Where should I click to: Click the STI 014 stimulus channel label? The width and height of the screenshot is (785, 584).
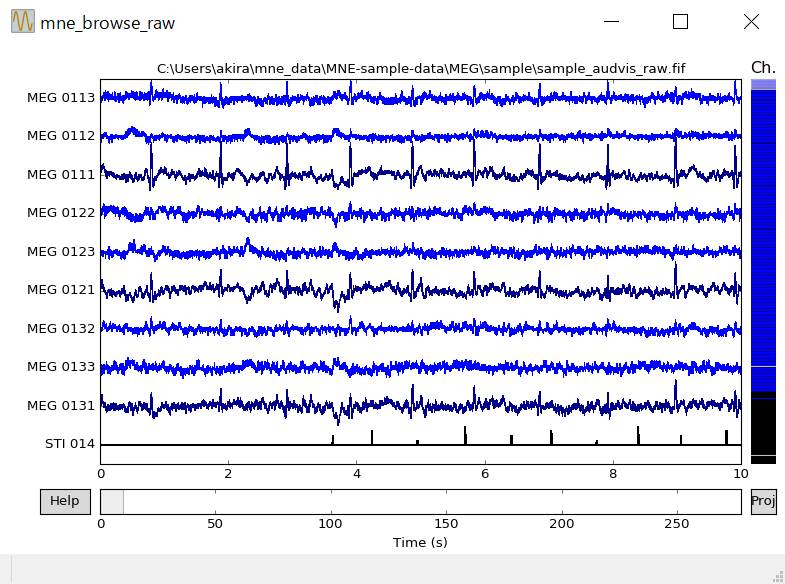[70, 444]
